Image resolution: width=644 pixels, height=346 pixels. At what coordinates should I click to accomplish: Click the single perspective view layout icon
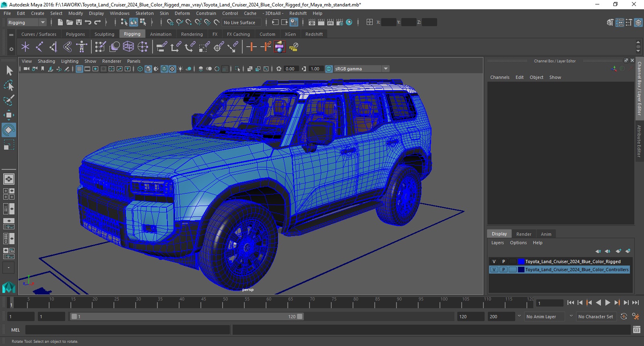tap(9, 179)
